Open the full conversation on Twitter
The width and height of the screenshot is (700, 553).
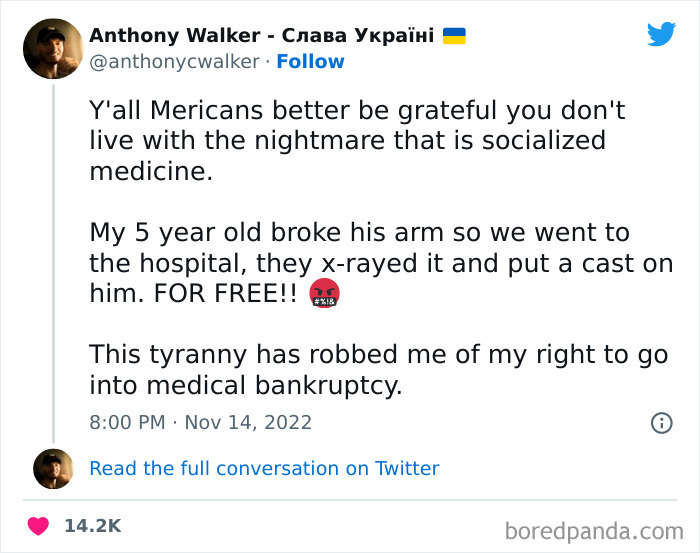pos(264,468)
